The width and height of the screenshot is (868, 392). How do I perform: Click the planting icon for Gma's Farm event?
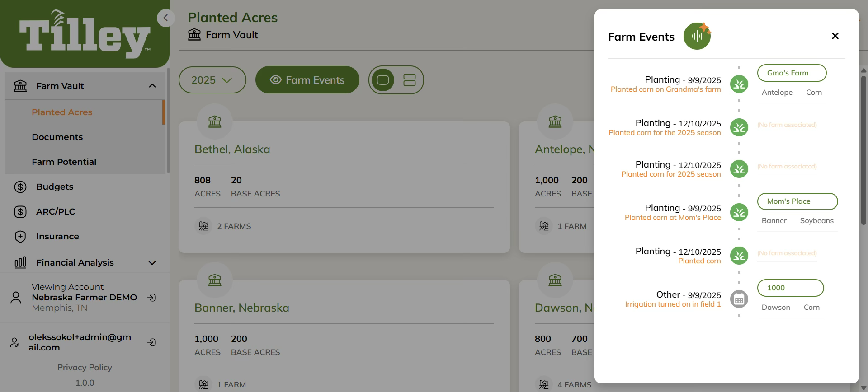click(x=739, y=84)
